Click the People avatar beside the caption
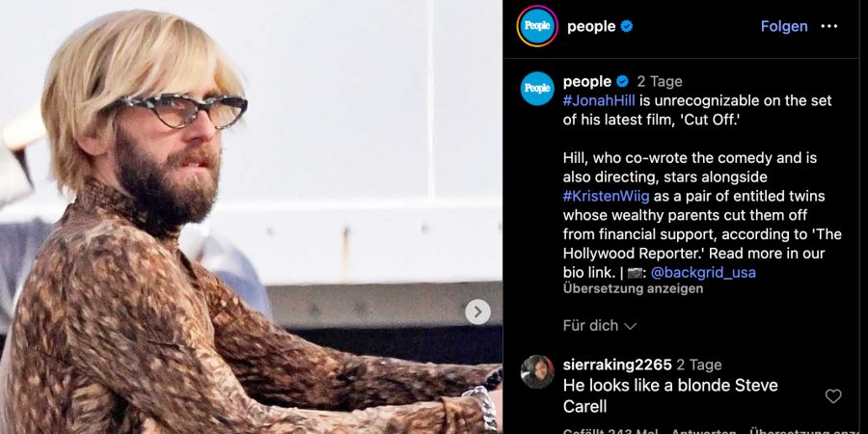This screenshot has height=434, width=868. coord(537,89)
